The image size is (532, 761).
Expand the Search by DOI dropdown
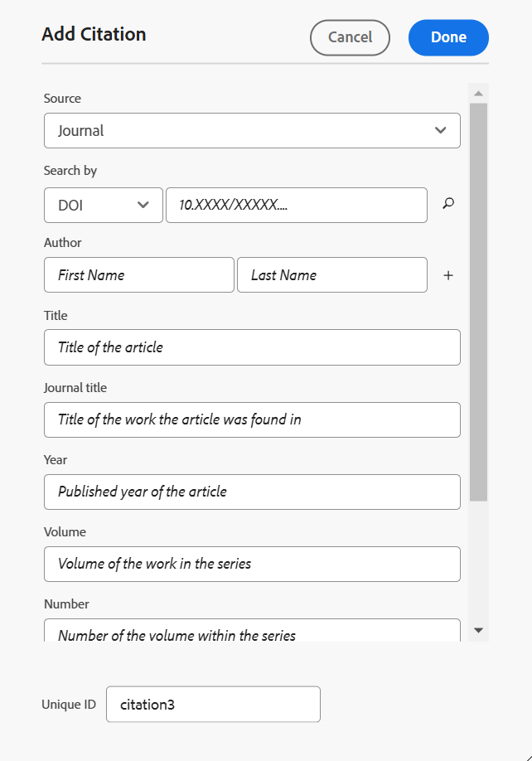pyautogui.click(x=103, y=205)
